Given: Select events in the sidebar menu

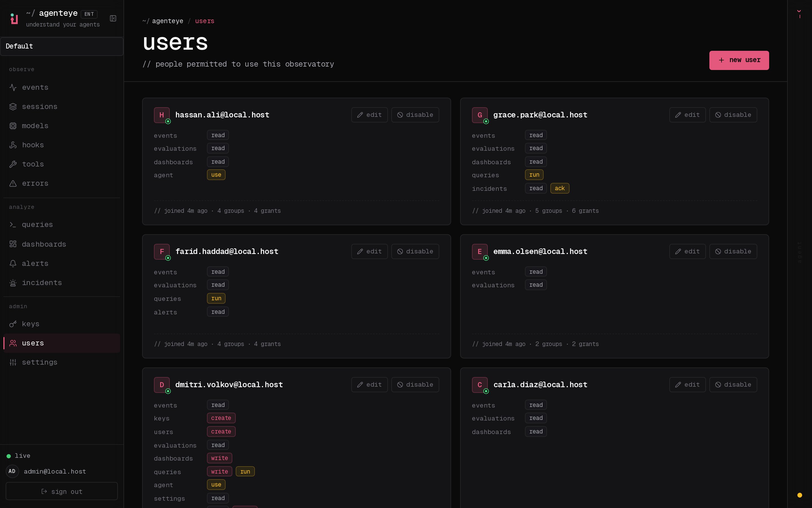Looking at the screenshot, I should point(62,87).
